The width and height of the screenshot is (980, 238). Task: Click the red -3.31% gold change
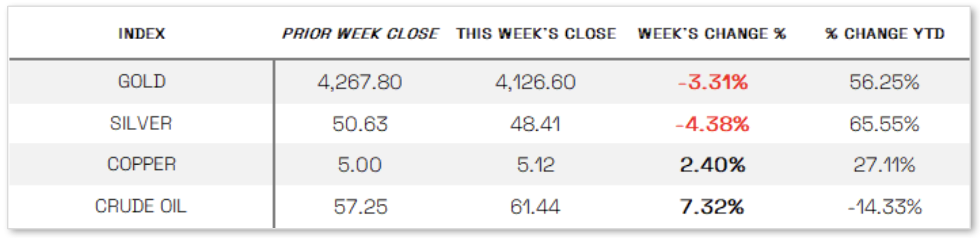712,82
